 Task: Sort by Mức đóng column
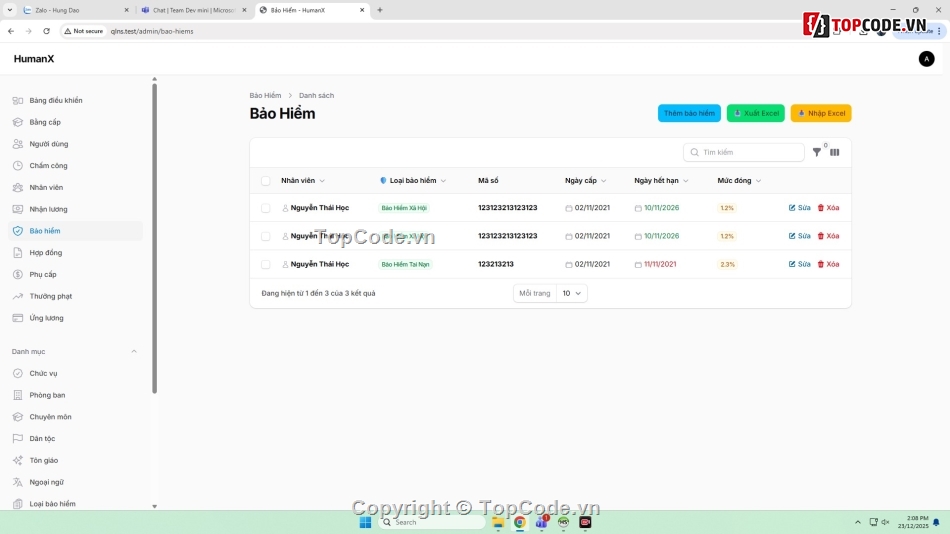pos(739,181)
